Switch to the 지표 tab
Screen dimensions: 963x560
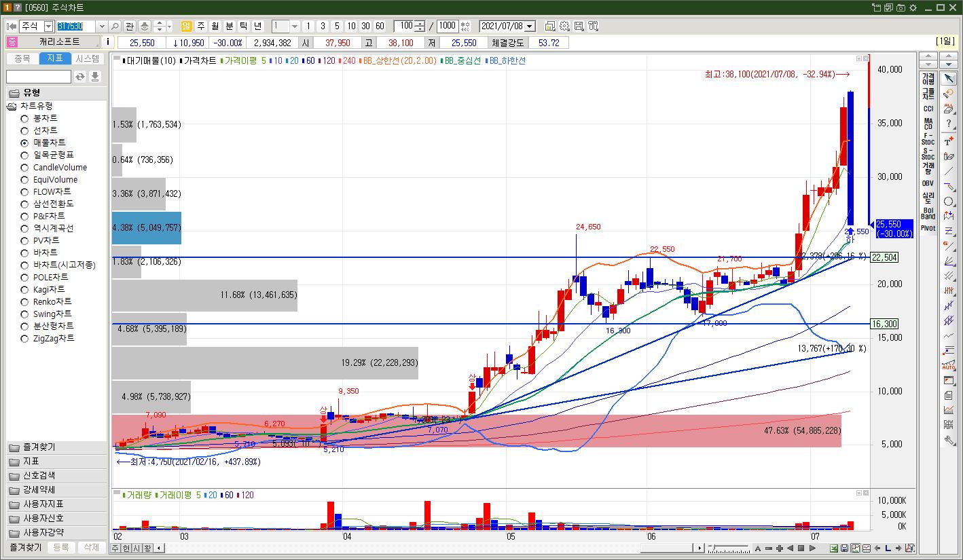54,59
